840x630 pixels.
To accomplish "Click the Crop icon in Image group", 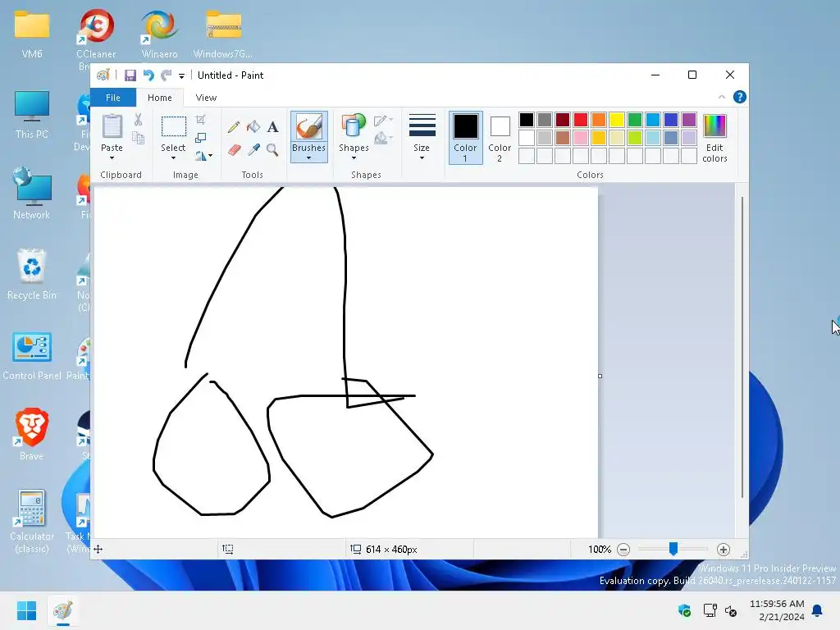I will (201, 120).
